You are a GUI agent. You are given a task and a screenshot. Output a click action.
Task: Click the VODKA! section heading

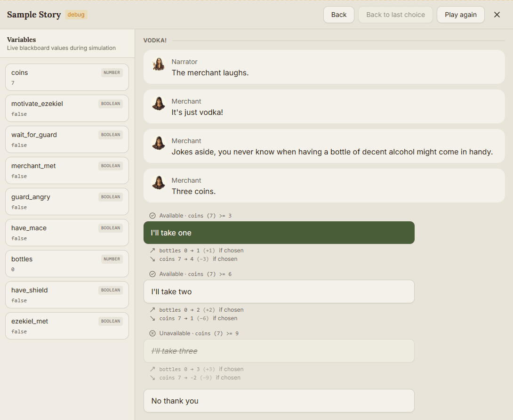pyautogui.click(x=155, y=40)
